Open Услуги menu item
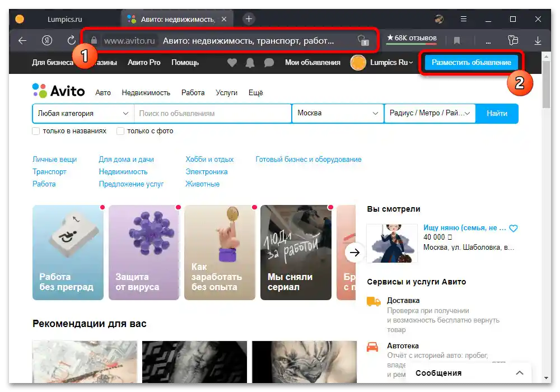Screen dimensions: 560x392 click(x=226, y=93)
